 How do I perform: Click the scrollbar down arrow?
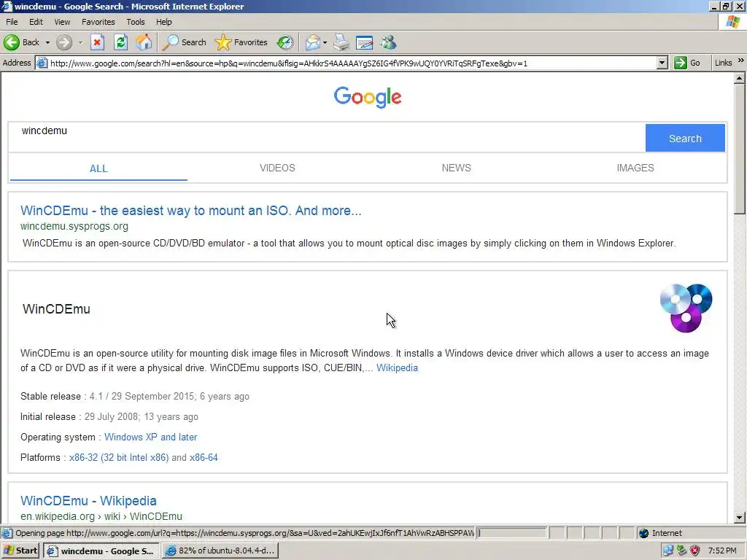[740, 517]
